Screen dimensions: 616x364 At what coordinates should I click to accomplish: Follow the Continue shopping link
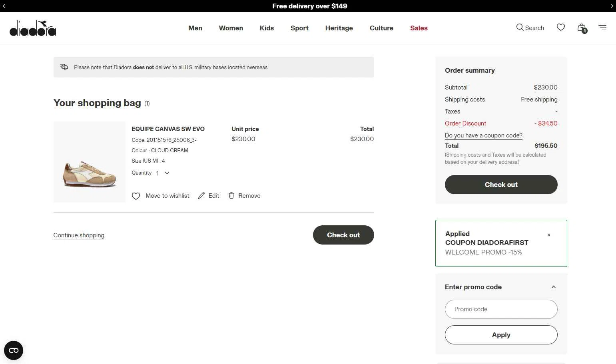tap(79, 235)
